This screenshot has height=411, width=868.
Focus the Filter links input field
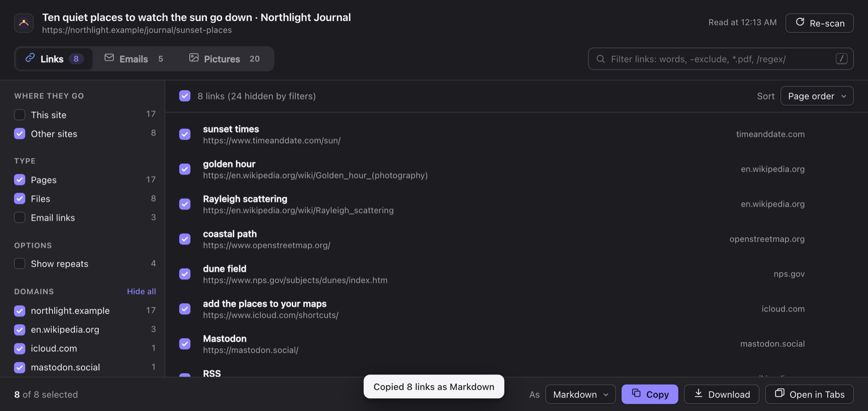click(720, 59)
